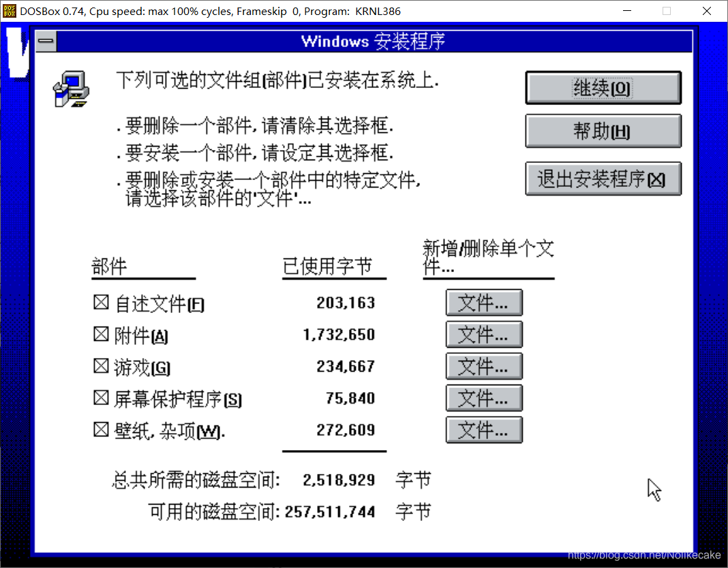The image size is (728, 568).
Task: Click 文件... button beside 附件 row
Action: coord(484,334)
